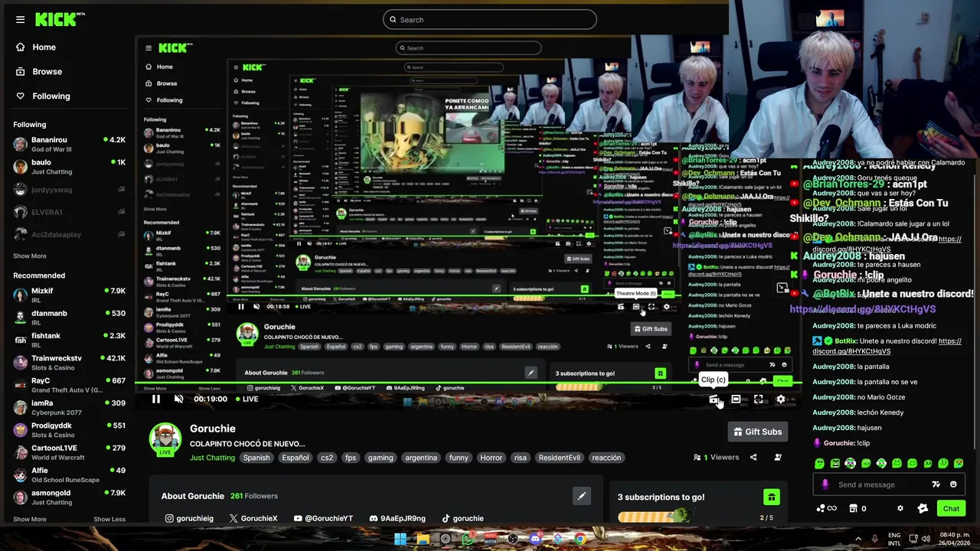Screen dimensions: 980x551
Task: Pause the stream with the pause button
Action: tap(156, 399)
